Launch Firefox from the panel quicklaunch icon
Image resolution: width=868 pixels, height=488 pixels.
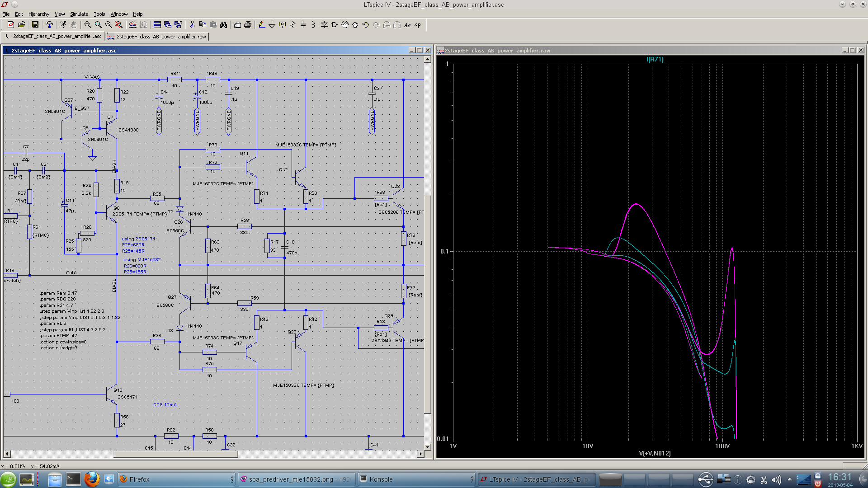(92, 479)
